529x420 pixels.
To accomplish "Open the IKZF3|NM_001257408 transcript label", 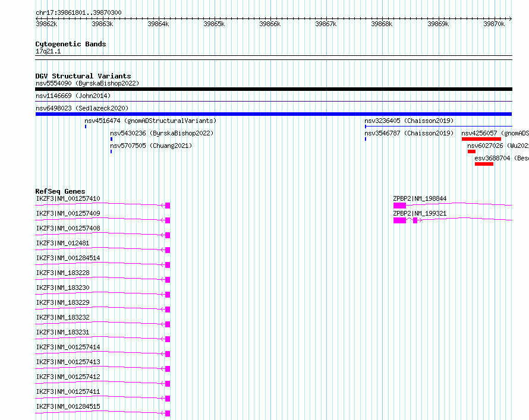I will (x=68, y=228).
